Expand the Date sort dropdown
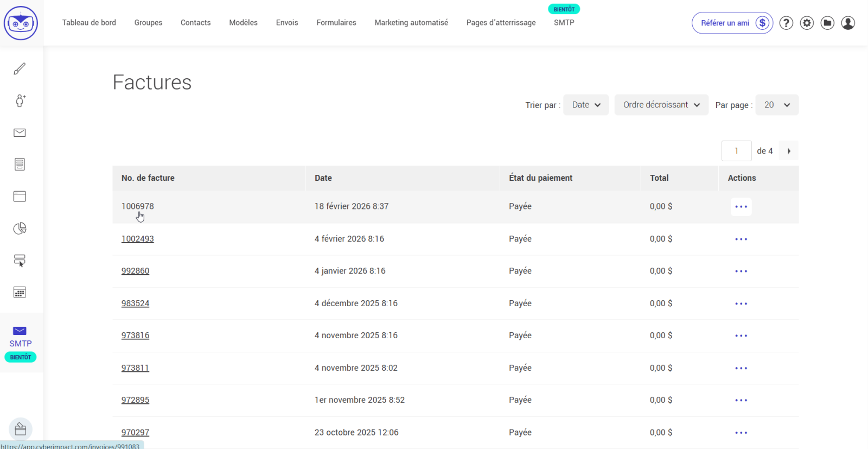 (586, 105)
